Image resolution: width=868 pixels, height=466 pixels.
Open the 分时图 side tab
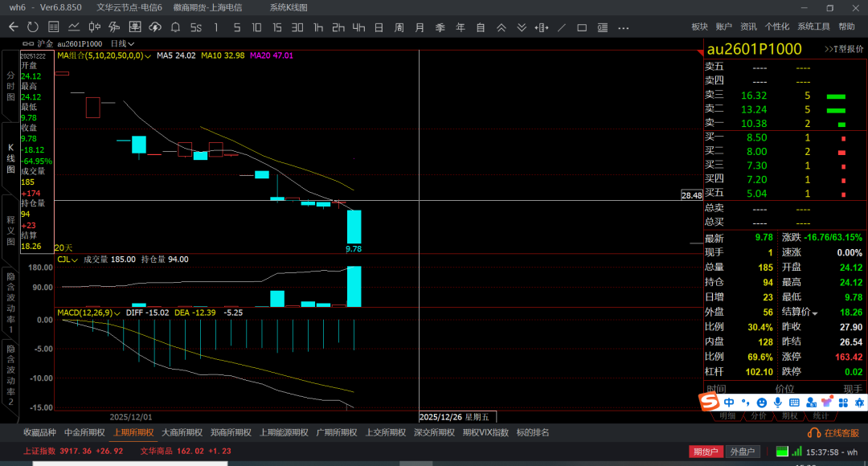click(10, 86)
